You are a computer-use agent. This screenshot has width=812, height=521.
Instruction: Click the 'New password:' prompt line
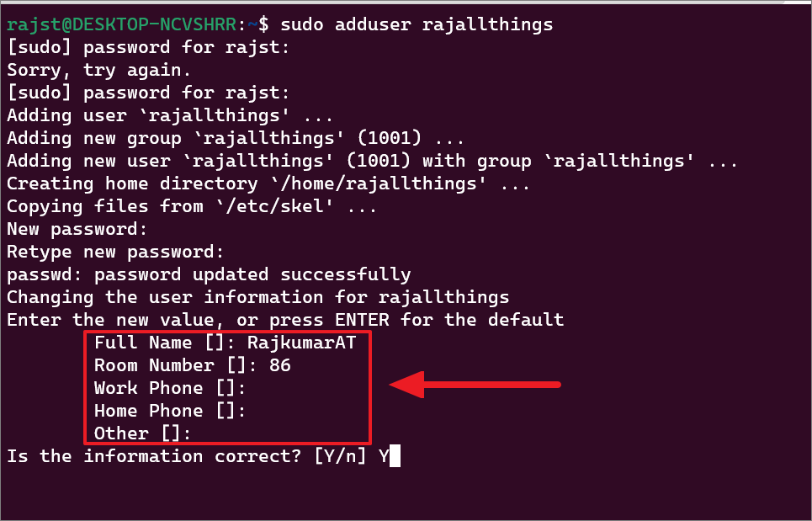pyautogui.click(x=77, y=230)
